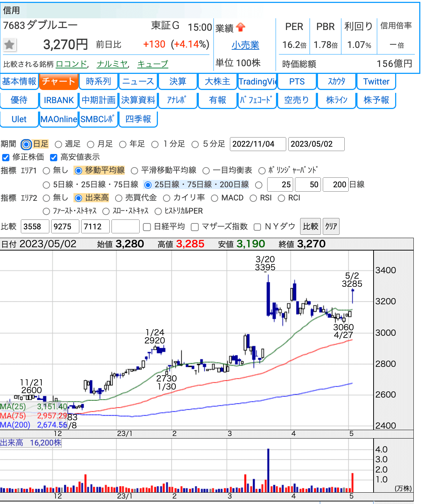
Task: Click the comparison code field 3558
Action: (x=35, y=226)
